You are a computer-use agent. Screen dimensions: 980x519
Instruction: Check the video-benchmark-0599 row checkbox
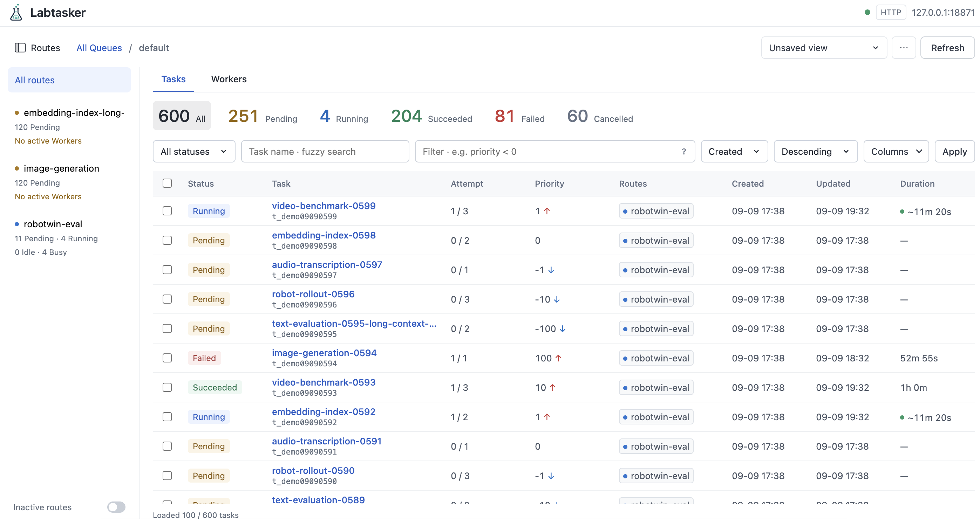(x=167, y=211)
